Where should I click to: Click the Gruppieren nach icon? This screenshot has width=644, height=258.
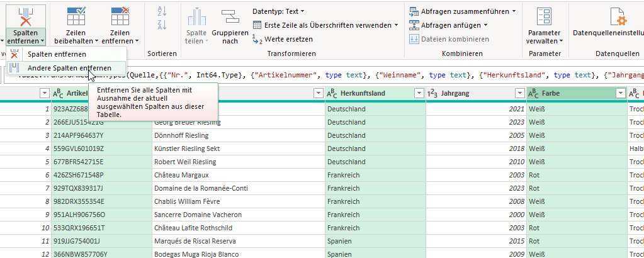tap(230, 18)
